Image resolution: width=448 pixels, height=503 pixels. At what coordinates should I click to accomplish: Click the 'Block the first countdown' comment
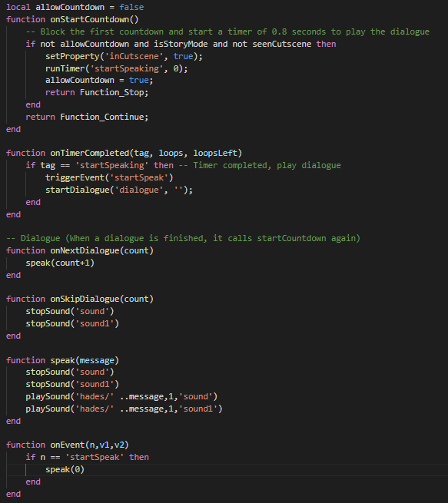pyautogui.click(x=227, y=31)
